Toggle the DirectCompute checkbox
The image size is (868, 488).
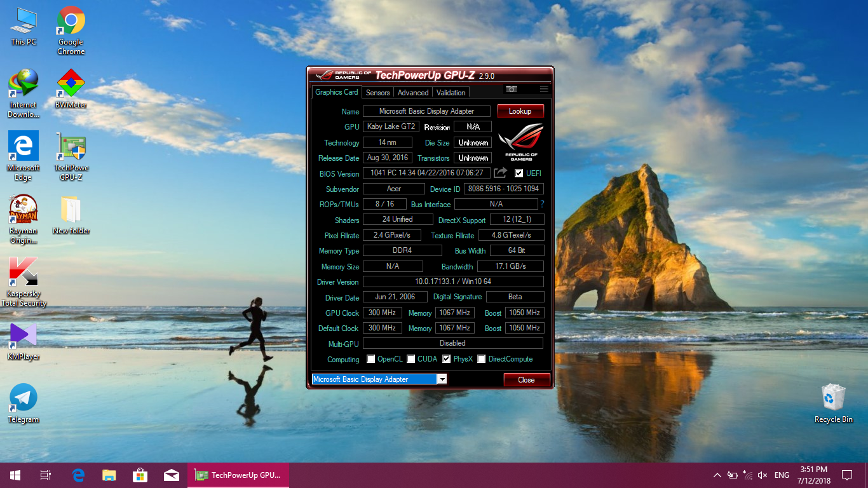[482, 359]
